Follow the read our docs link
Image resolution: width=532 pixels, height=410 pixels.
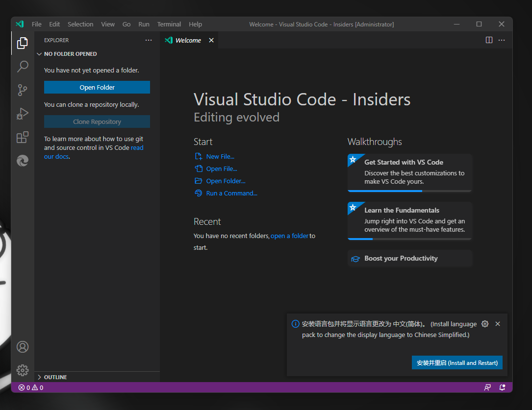137,148
